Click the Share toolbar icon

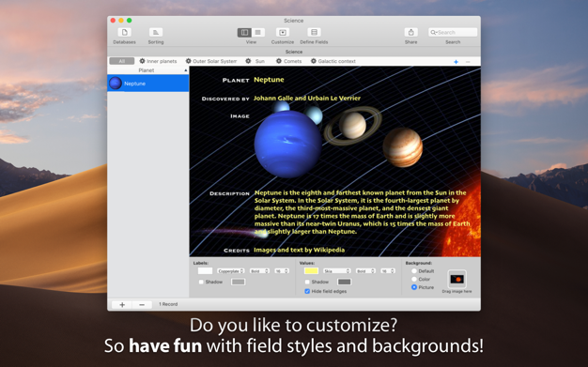tap(411, 32)
